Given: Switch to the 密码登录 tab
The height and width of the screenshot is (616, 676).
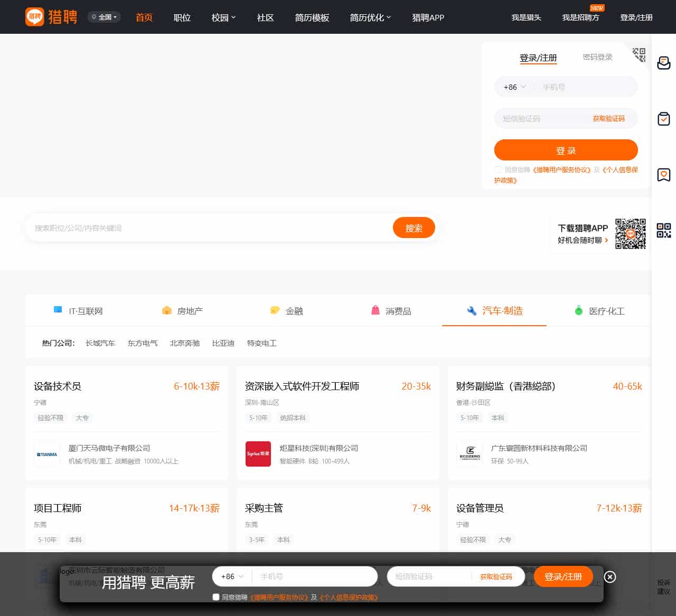Looking at the screenshot, I should coord(597,57).
